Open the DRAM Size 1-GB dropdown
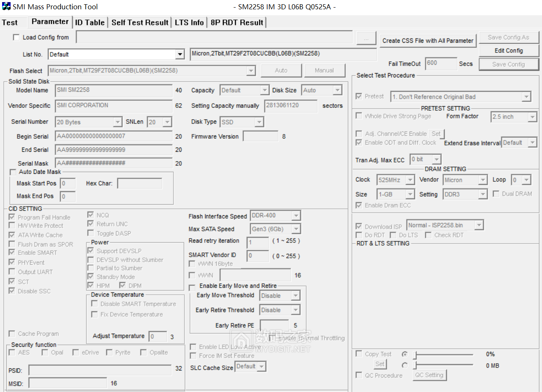Image resolution: width=542 pixels, height=392 pixels. [396, 194]
